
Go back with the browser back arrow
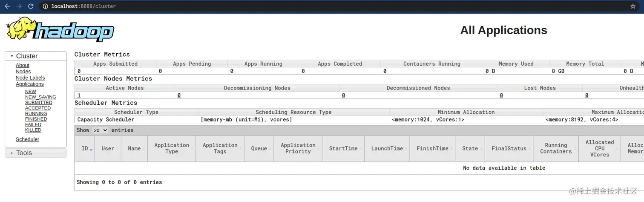coord(7,6)
